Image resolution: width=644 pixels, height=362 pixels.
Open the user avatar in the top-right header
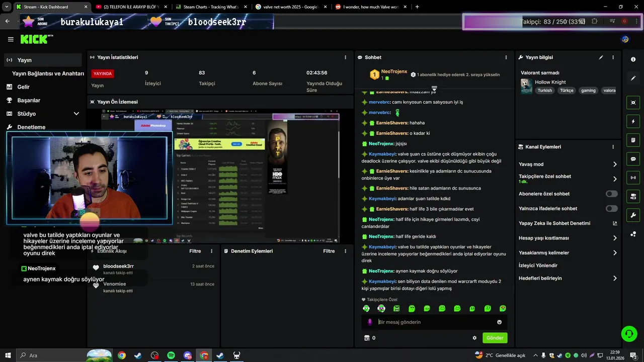(625, 39)
